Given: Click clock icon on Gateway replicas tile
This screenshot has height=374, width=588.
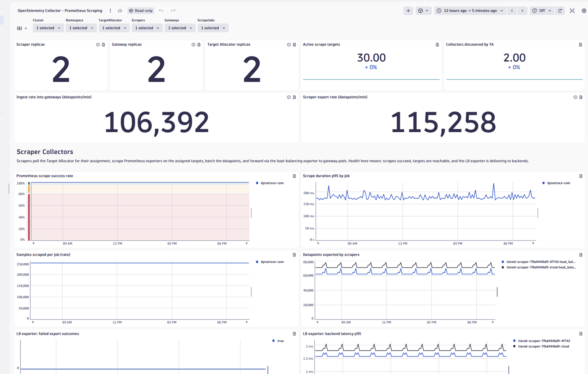Looking at the screenshot, I should [193, 44].
